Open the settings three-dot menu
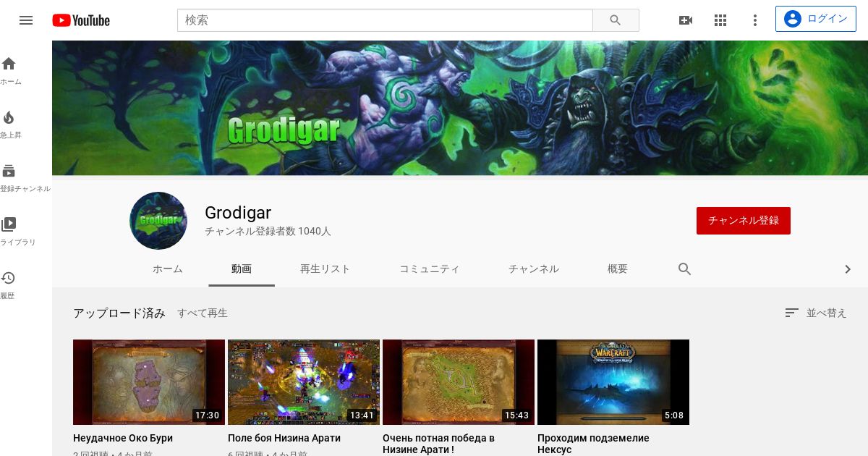Screen dimensions: 868x456 coord(755,20)
